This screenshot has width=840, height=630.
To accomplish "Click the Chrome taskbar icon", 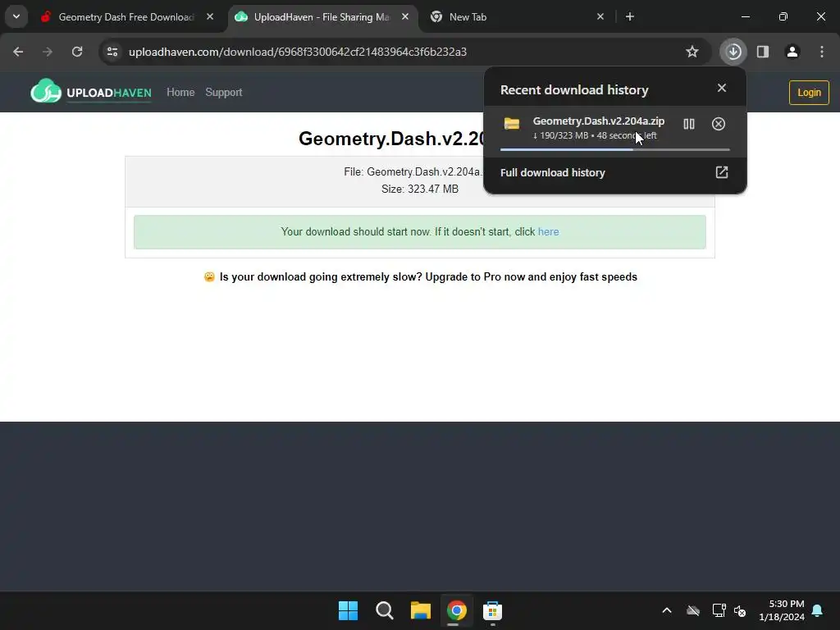I will pyautogui.click(x=456, y=610).
